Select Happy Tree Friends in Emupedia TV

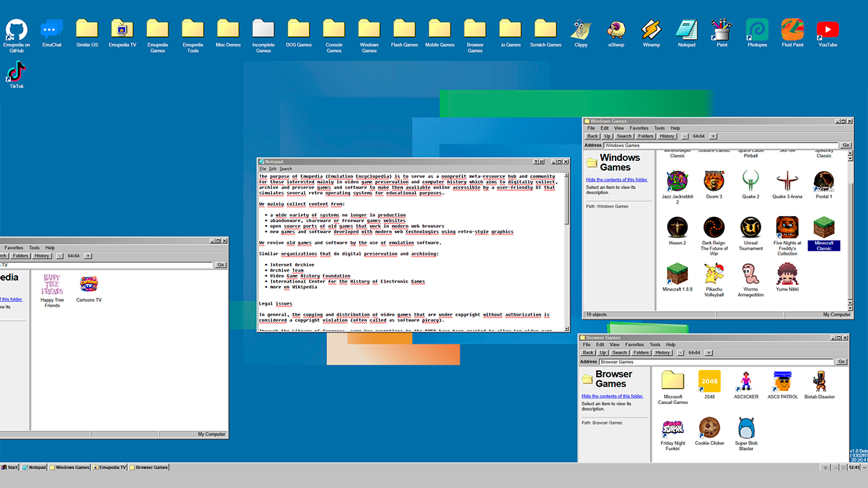coord(52,291)
